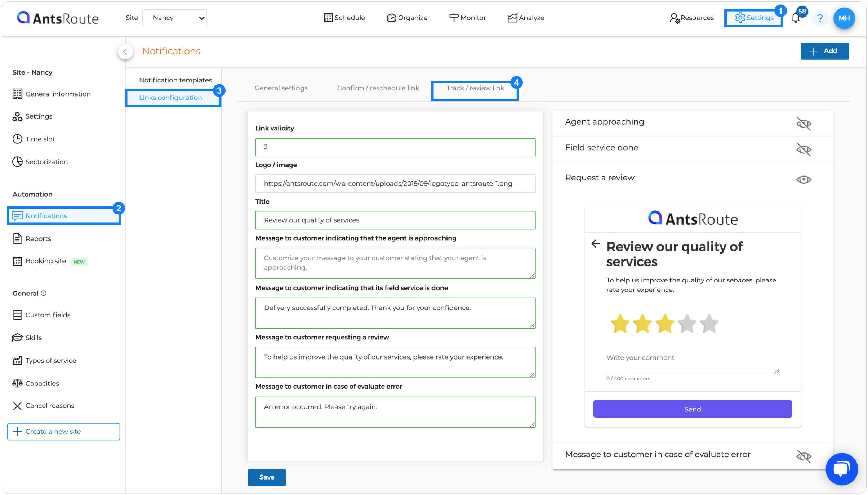The image size is (868, 495).
Task: Switch to General settings tab
Action: coord(281,88)
